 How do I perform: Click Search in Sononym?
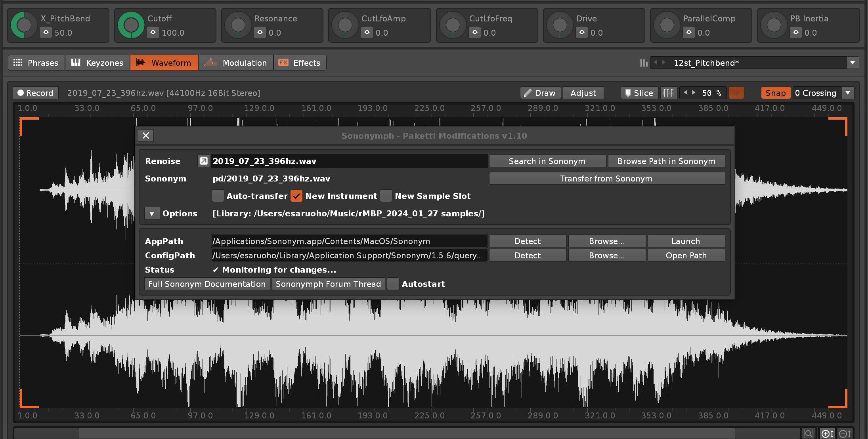(547, 161)
